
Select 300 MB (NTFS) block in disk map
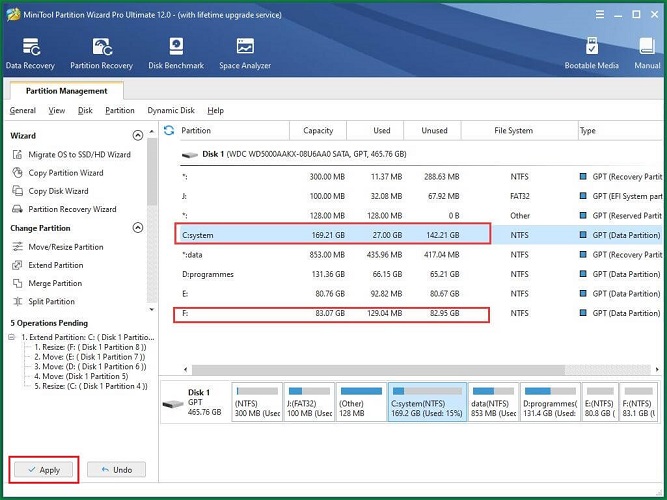257,402
